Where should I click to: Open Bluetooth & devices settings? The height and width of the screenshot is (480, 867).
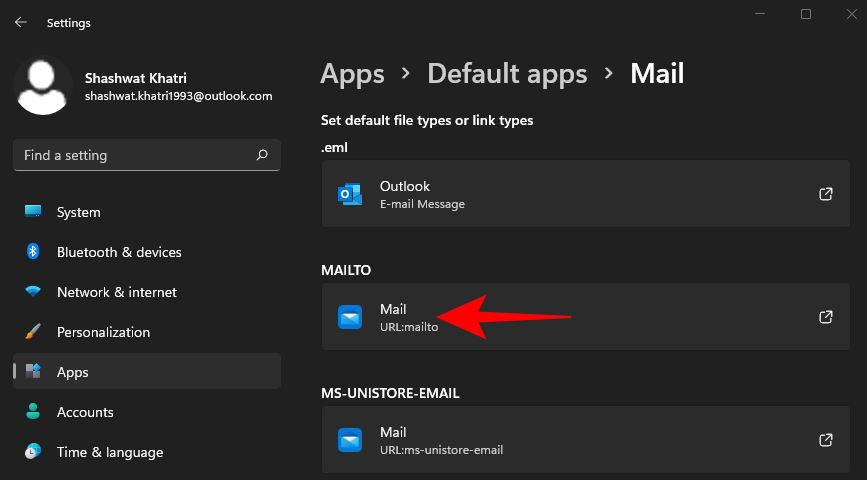click(119, 252)
